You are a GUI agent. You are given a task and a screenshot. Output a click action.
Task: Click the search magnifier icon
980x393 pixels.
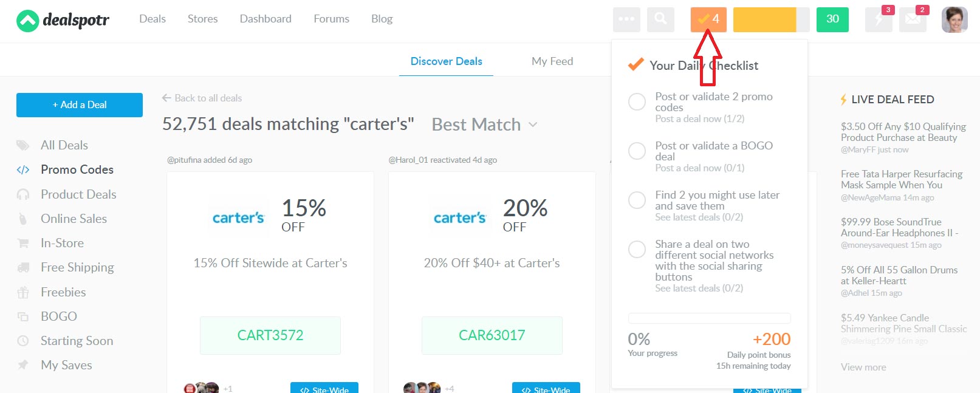coord(660,19)
